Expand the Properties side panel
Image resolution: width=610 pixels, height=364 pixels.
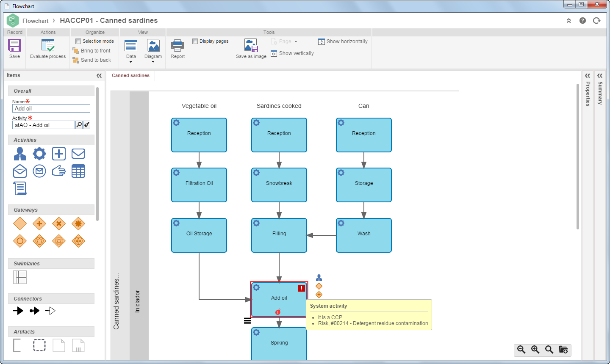588,76
